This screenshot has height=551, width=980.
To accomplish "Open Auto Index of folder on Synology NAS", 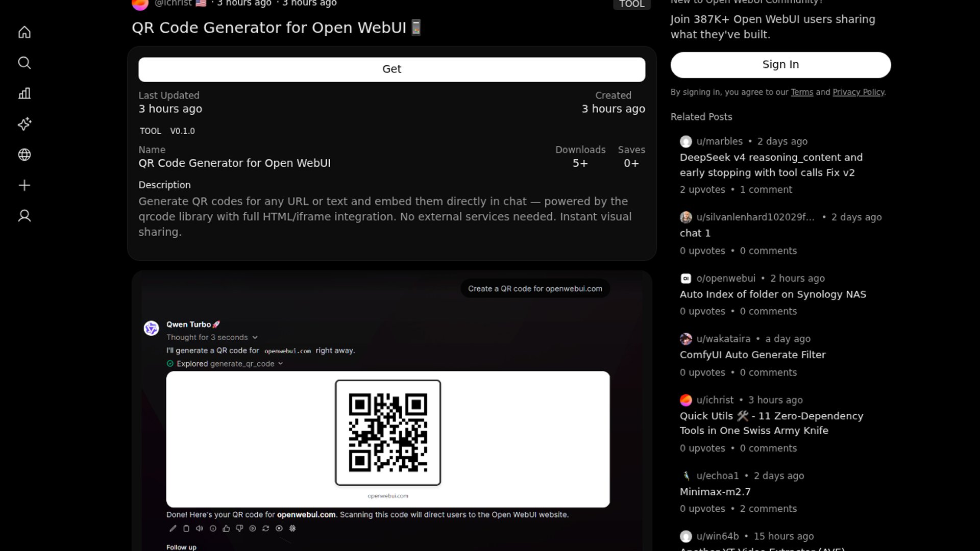I will tap(772, 294).
